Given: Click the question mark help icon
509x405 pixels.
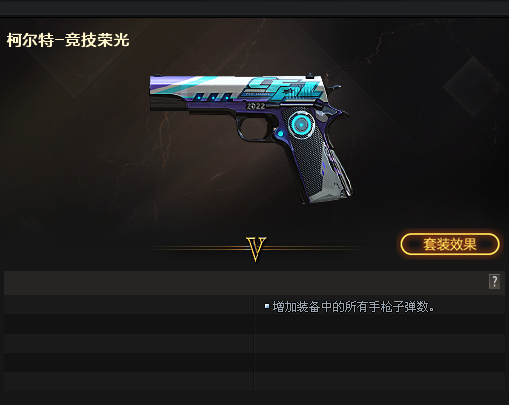Looking at the screenshot, I should tap(494, 282).
